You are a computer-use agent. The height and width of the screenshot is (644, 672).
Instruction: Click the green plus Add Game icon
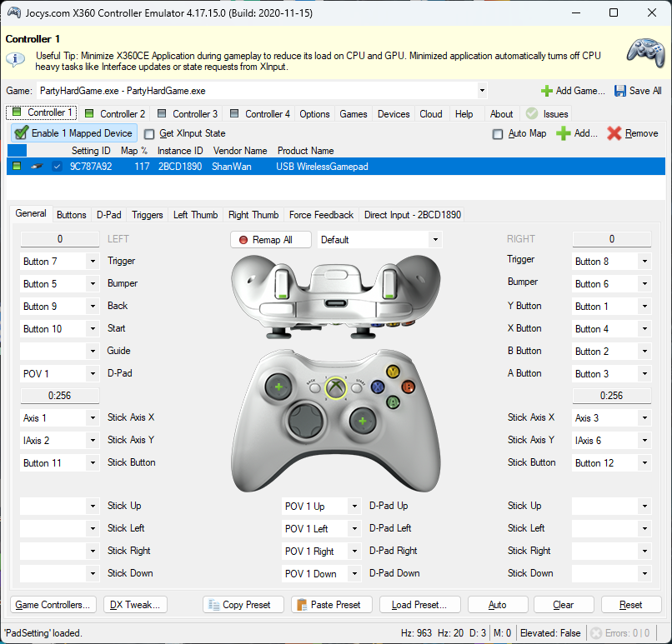[546, 91]
